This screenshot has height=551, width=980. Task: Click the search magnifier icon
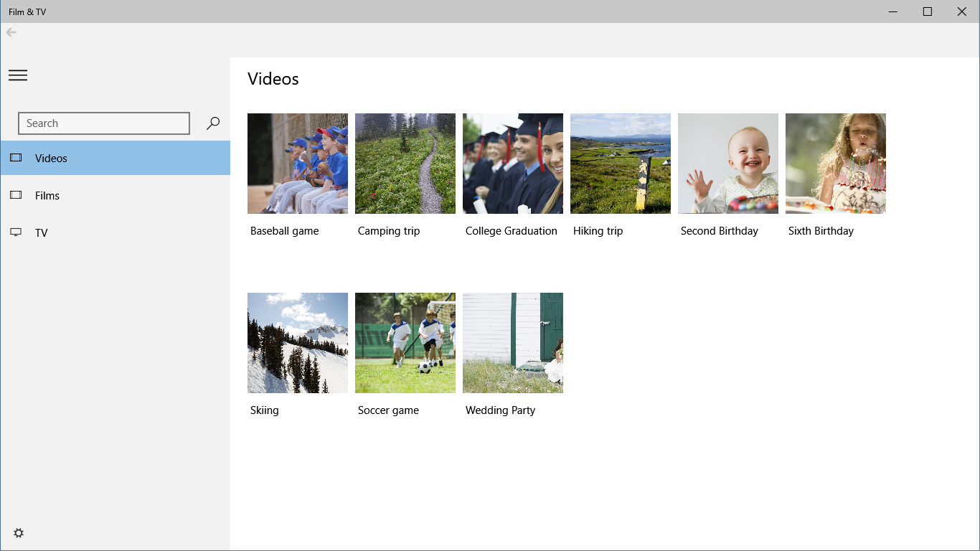(x=212, y=123)
